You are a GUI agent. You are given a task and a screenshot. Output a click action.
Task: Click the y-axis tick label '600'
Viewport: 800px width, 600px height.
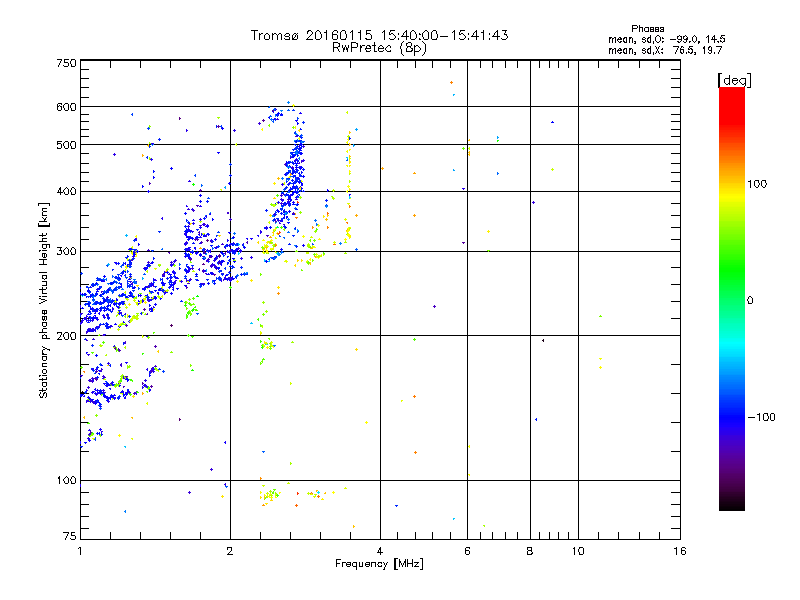[66, 107]
